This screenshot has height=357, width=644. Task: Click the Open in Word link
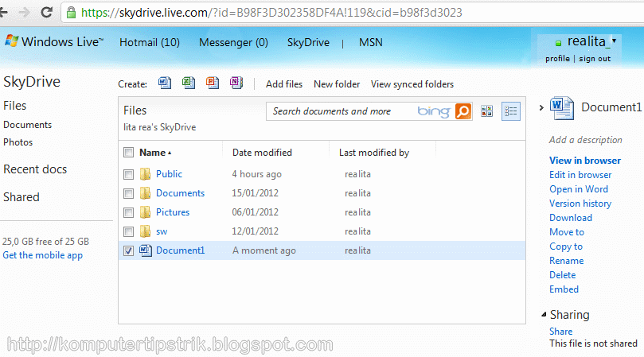click(x=579, y=189)
